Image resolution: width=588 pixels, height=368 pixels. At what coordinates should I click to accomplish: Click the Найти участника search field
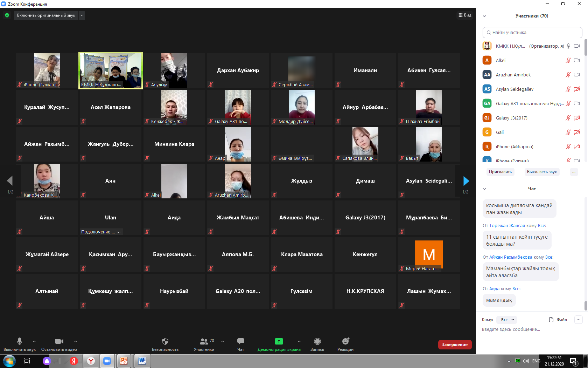click(x=532, y=33)
